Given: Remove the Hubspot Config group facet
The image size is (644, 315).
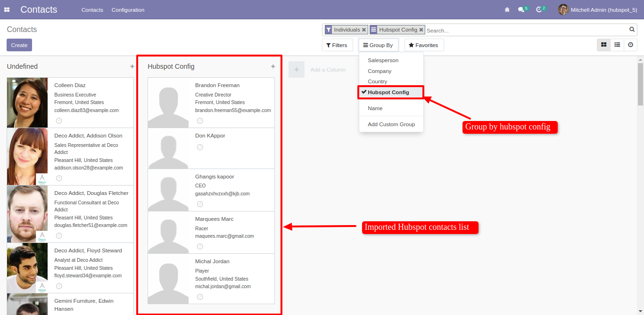Looking at the screenshot, I should (x=421, y=30).
